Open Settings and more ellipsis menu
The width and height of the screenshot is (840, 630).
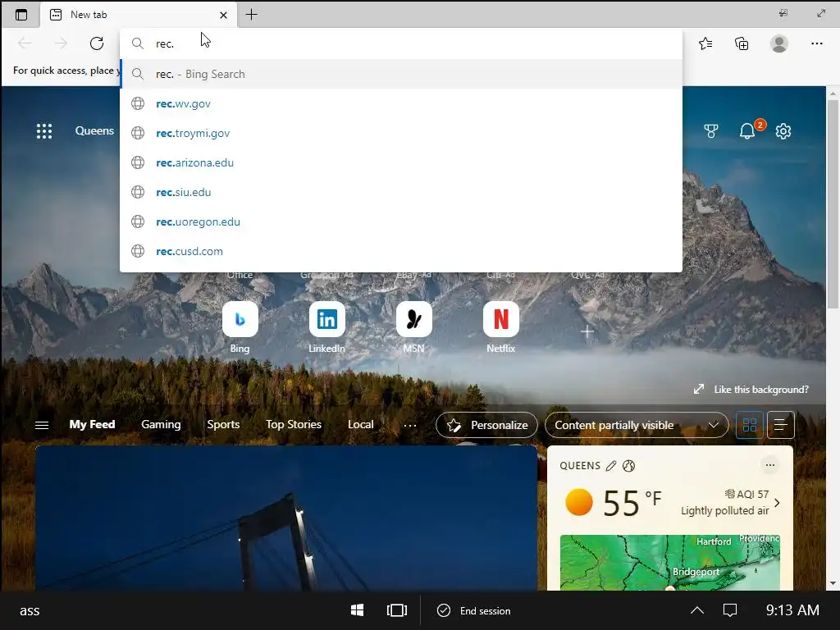(x=816, y=43)
